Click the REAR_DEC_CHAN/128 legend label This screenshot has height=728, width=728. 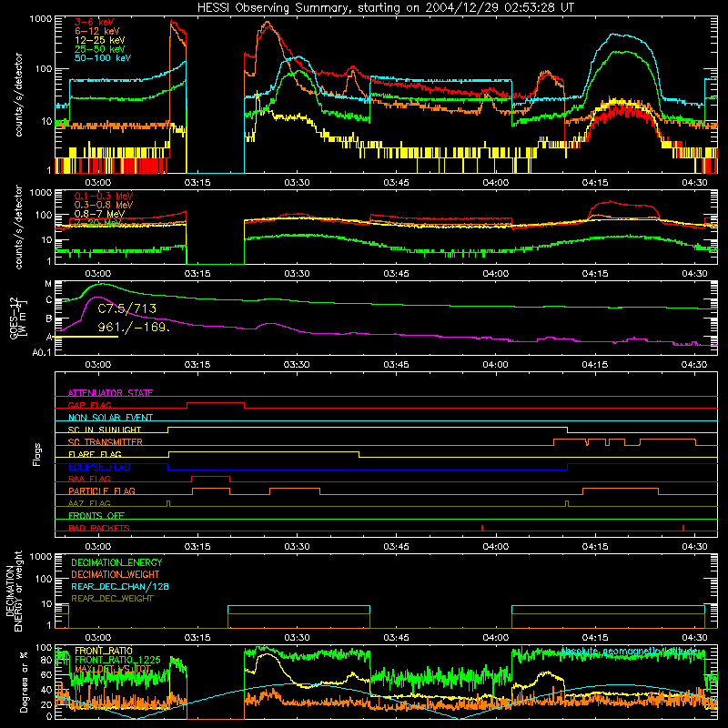pyautogui.click(x=120, y=586)
